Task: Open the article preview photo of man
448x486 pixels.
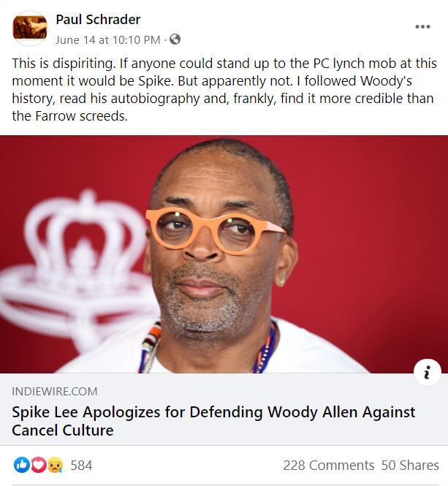Action: 224,254
